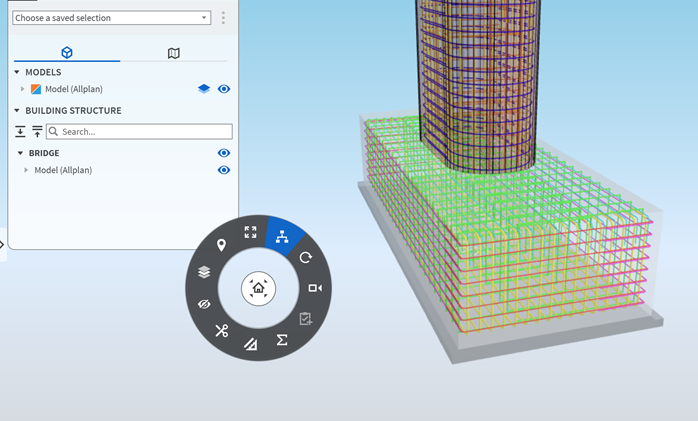Switch to the map tab
The image size is (698, 421).
click(174, 53)
